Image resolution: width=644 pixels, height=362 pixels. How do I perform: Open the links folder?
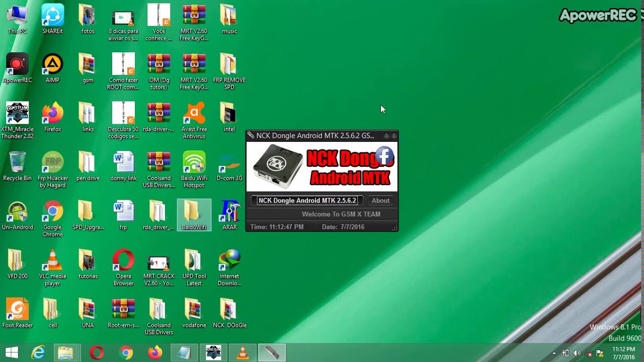click(88, 117)
